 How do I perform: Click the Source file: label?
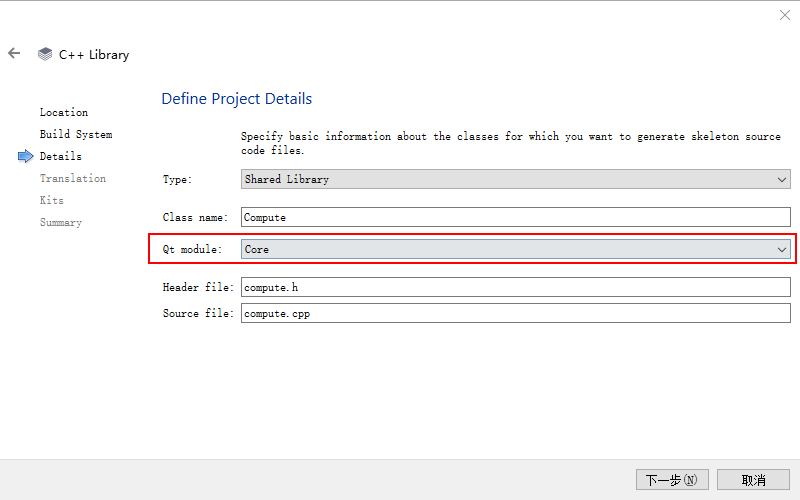click(x=198, y=313)
